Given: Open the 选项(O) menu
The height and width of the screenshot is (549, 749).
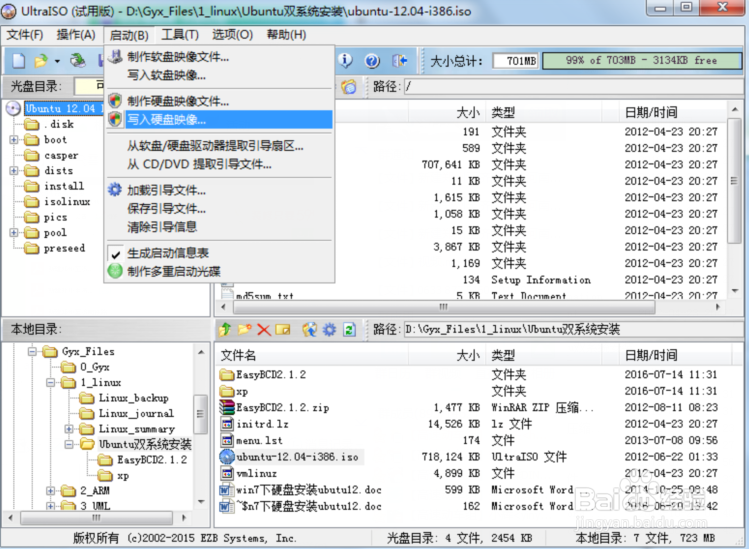Looking at the screenshot, I should point(232,35).
